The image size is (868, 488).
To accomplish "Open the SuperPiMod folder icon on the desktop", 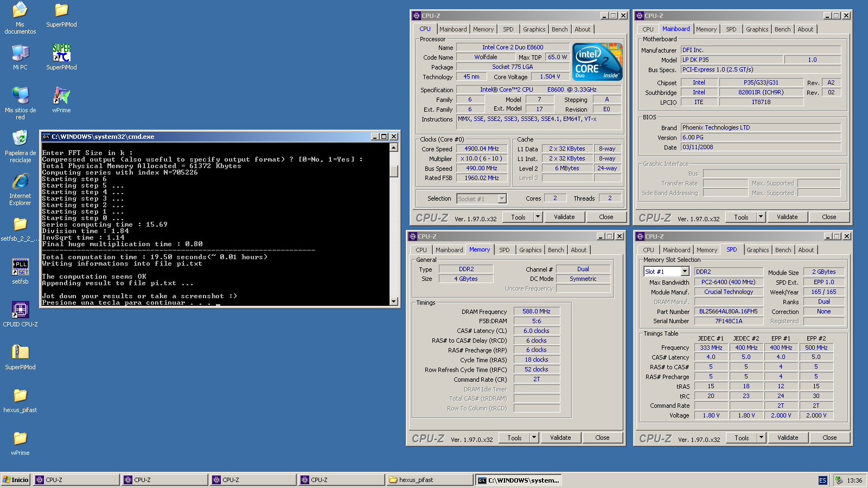I will (x=61, y=10).
